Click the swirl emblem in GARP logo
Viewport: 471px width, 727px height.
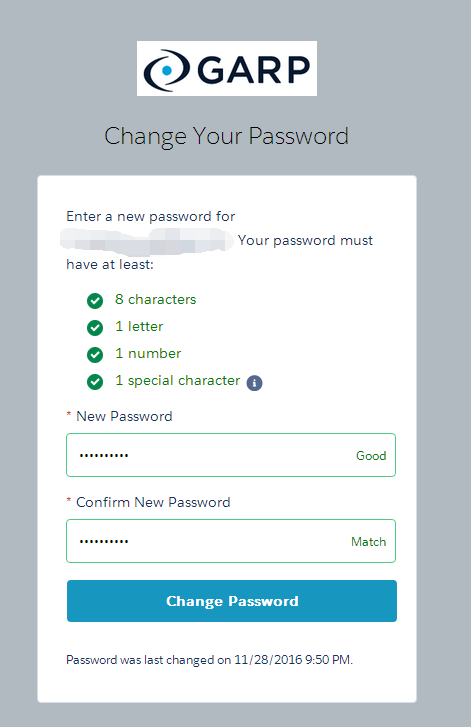point(166,70)
